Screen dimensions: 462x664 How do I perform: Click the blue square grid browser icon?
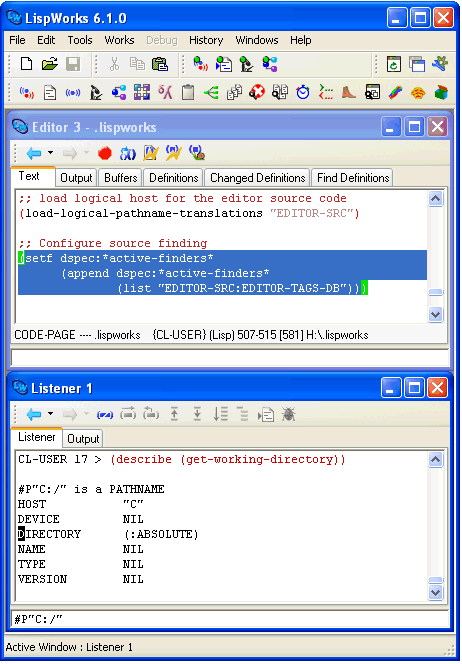[x=142, y=92]
